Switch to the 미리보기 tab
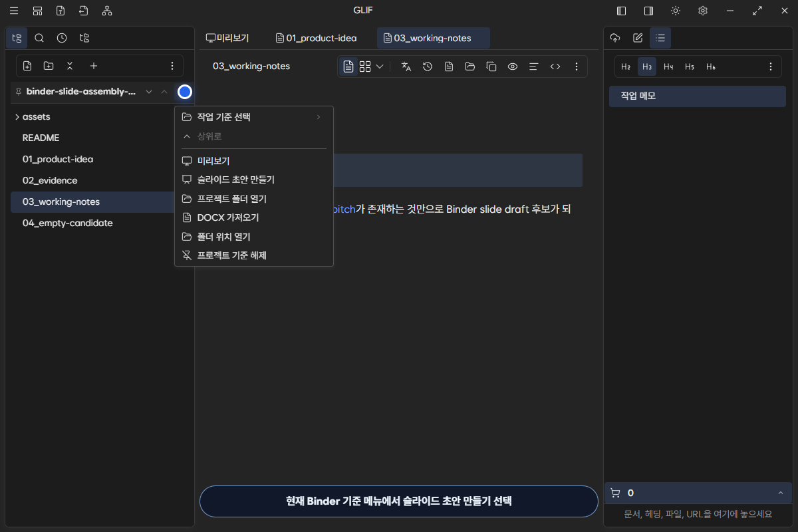This screenshot has height=532, width=798. pos(227,38)
